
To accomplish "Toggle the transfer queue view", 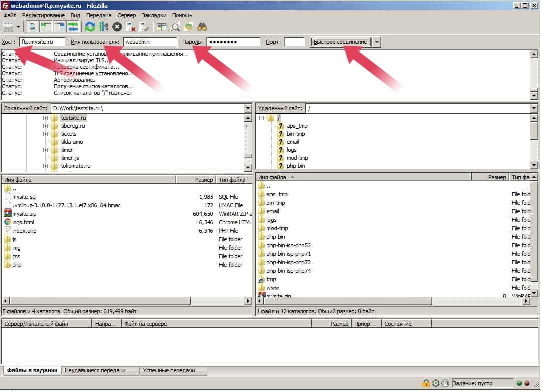I will tap(73, 27).
